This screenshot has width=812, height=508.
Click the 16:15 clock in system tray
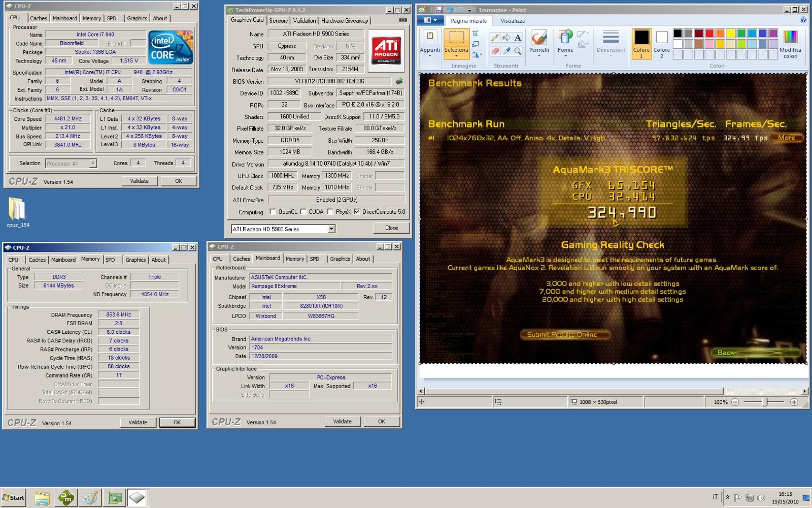[785, 494]
